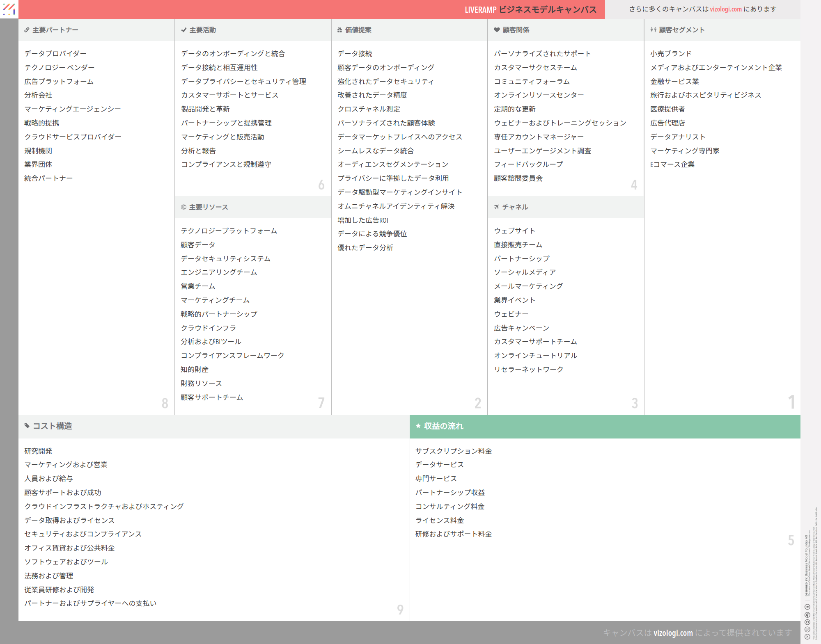Image resolution: width=821 pixels, height=644 pixels.
Task: Click the people icon beside 顧客セグメント
Action: pyautogui.click(x=653, y=30)
